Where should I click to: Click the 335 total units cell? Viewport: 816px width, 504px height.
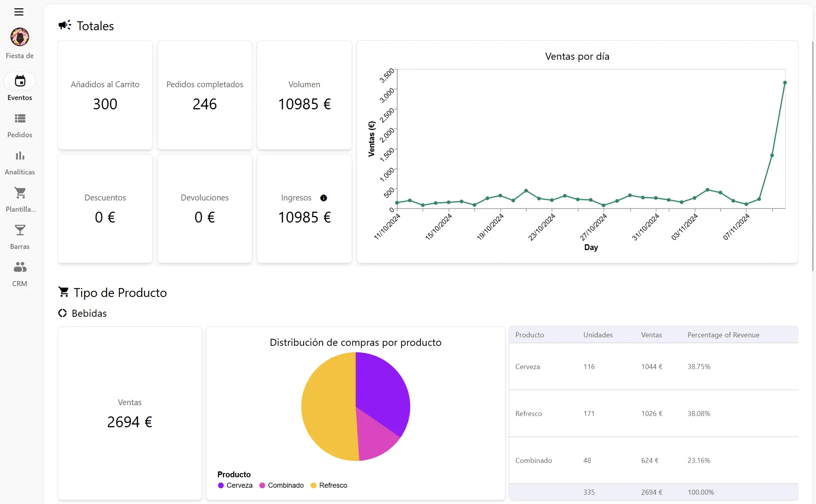589,492
